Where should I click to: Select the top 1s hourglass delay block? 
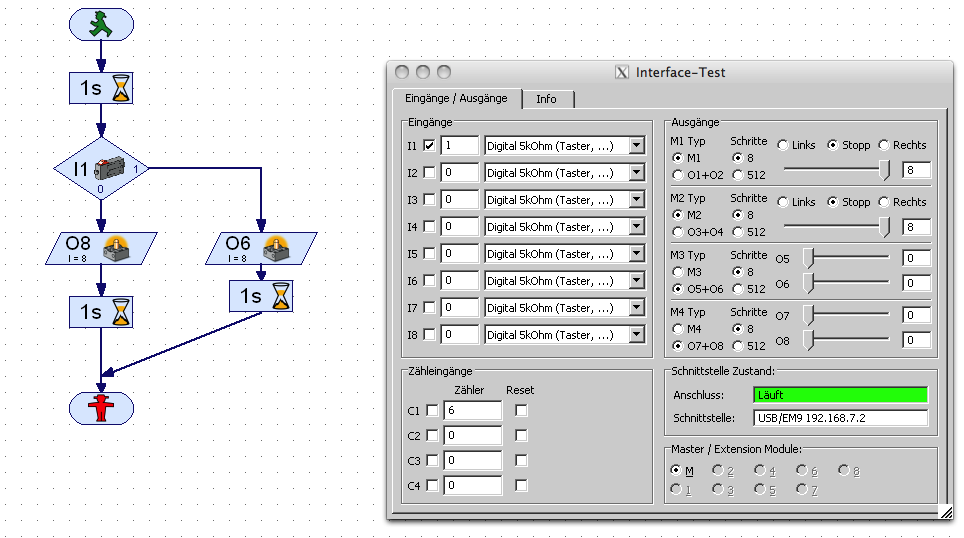tap(101, 88)
